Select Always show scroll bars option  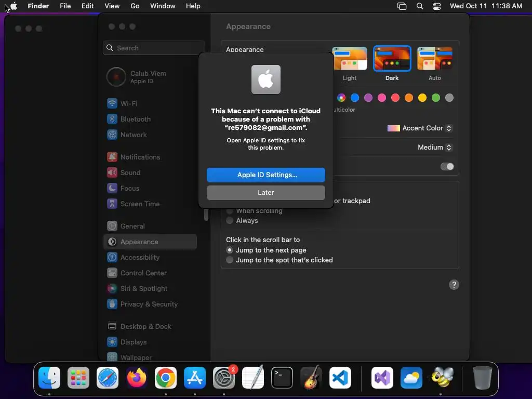click(x=230, y=220)
